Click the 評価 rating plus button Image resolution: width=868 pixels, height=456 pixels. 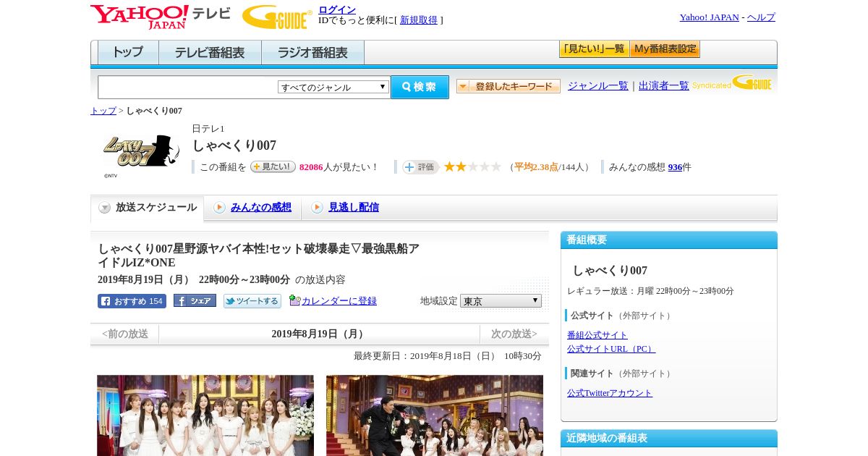[420, 167]
